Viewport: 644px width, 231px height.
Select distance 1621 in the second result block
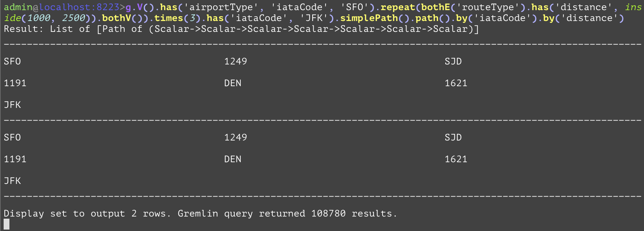click(x=456, y=159)
